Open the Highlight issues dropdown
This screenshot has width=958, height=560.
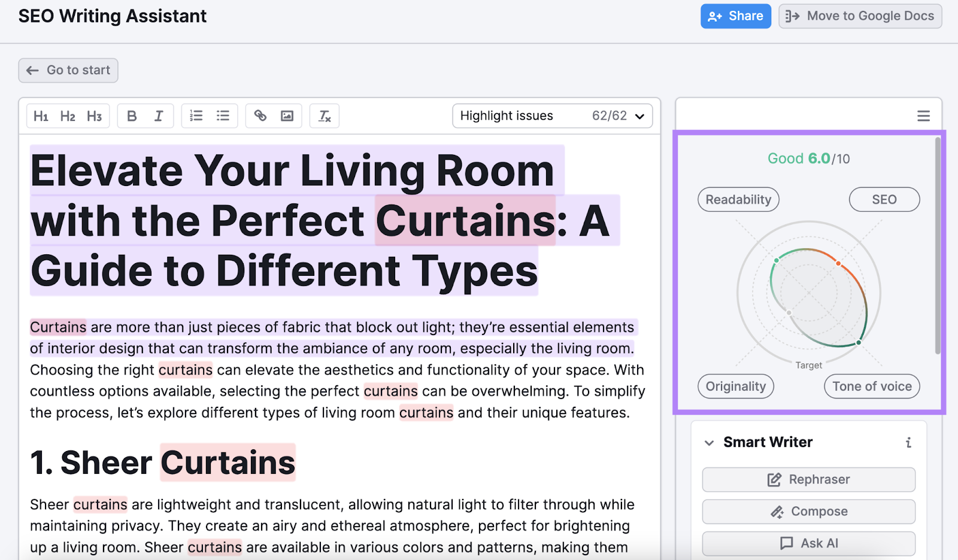[552, 116]
